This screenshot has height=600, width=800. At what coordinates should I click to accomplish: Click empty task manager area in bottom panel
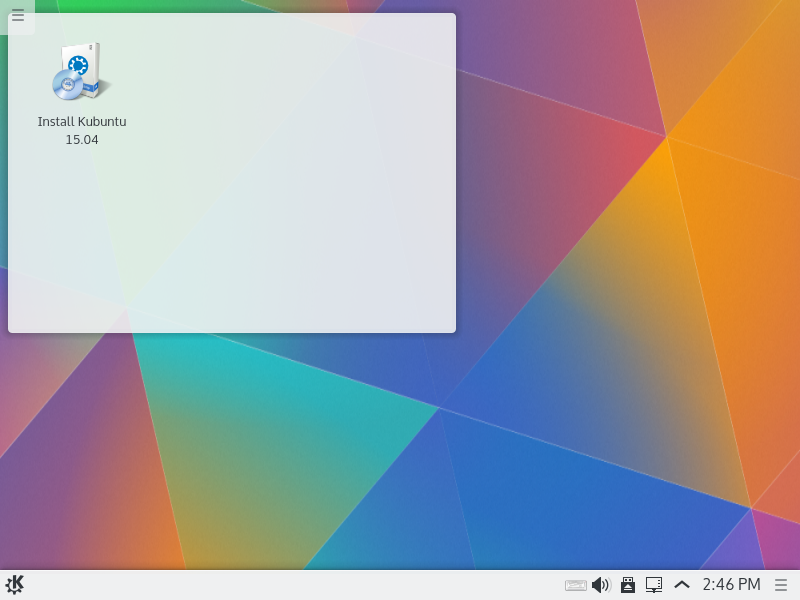point(300,585)
